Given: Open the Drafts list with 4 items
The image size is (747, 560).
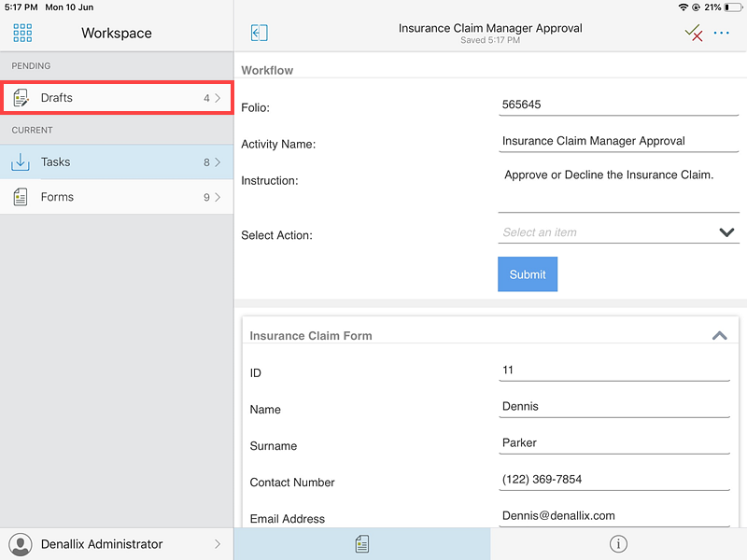Looking at the screenshot, I should 117,98.
